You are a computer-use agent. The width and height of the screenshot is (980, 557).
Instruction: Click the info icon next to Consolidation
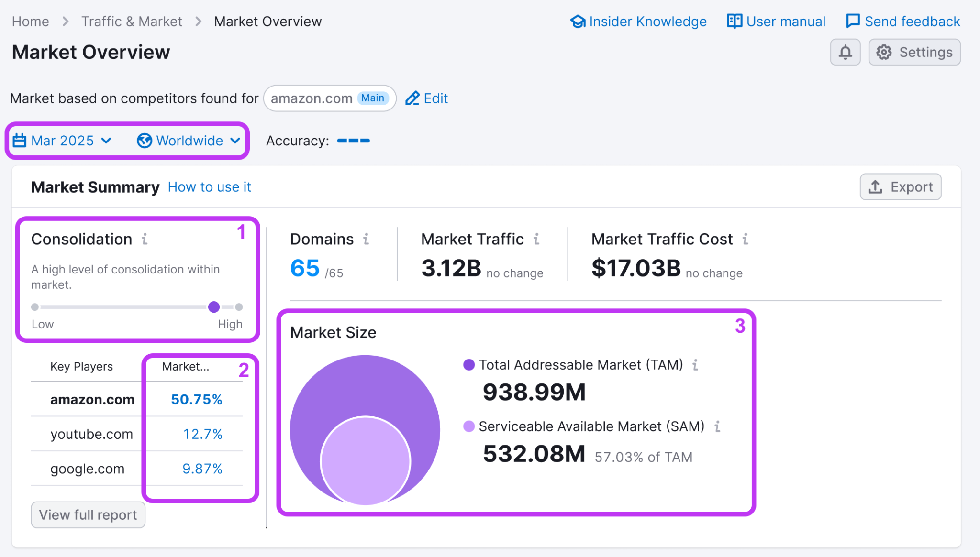click(145, 240)
